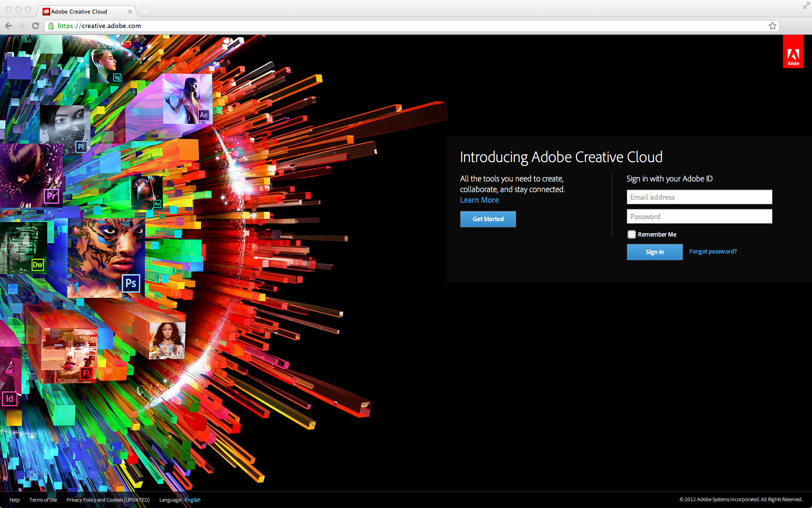
Task: Click the Flash Fl icon
Action: click(x=86, y=373)
